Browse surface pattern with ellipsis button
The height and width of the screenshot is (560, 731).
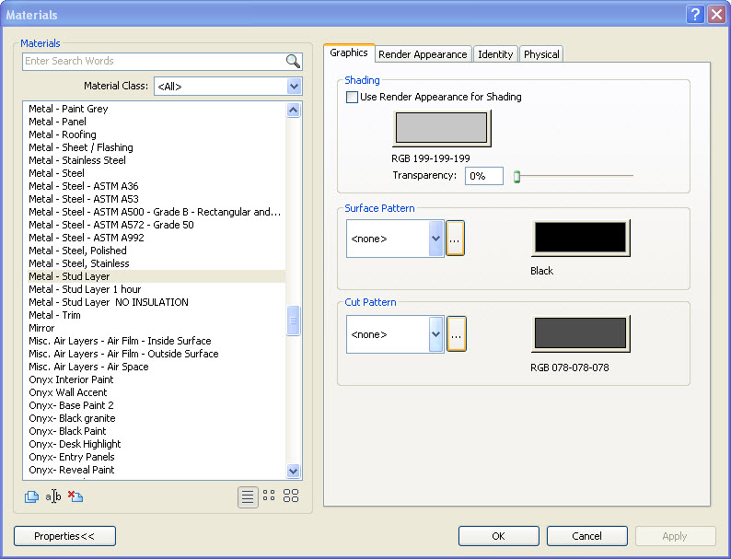coord(456,239)
